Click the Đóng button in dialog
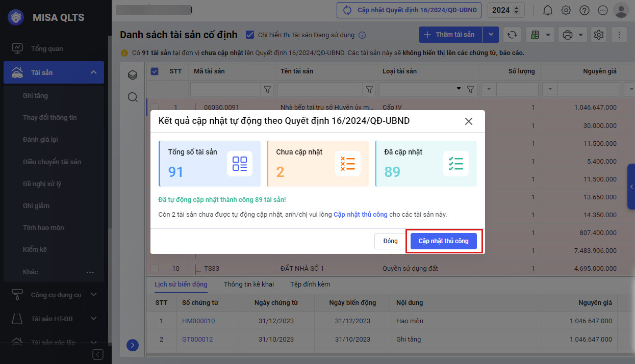Viewport: 635px width, 364px height. pos(390,241)
